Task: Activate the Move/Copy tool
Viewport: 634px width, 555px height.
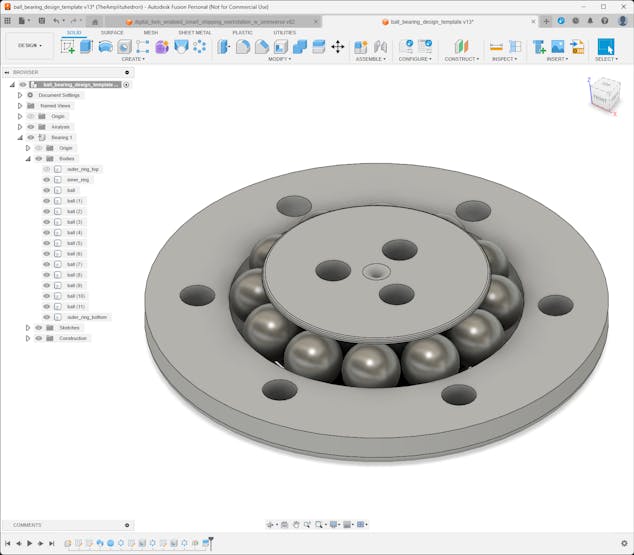Action: click(337, 46)
